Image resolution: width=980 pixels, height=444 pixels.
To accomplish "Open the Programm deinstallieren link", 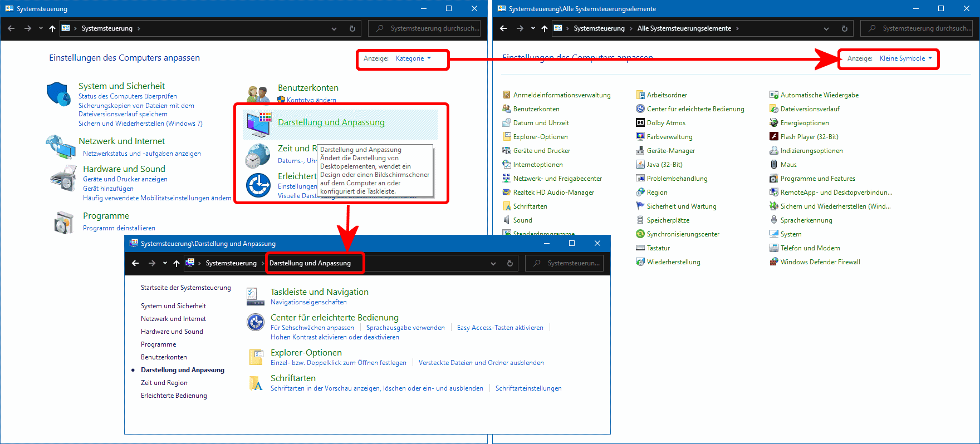I will point(119,228).
